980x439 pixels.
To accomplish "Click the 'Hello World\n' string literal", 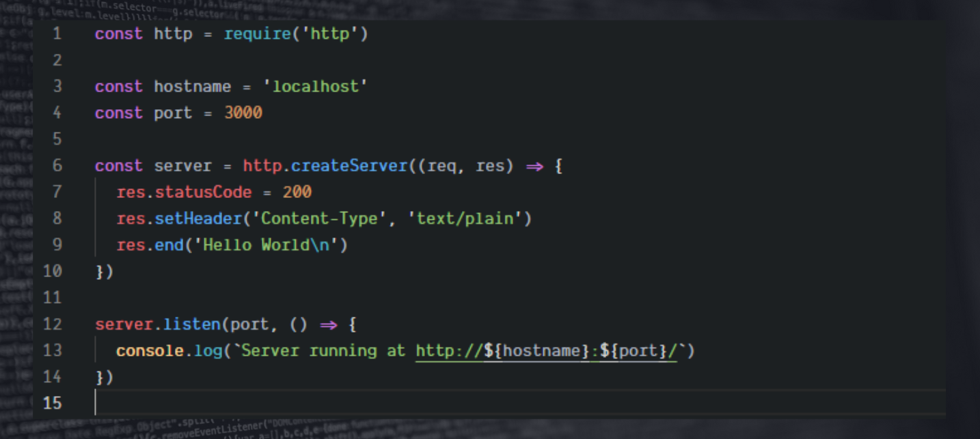I will click(265, 244).
